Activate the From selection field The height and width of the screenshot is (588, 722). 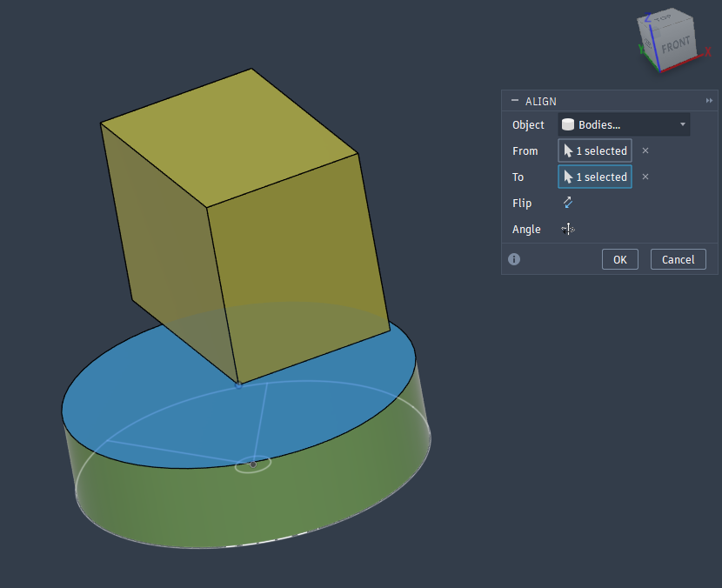coord(595,150)
